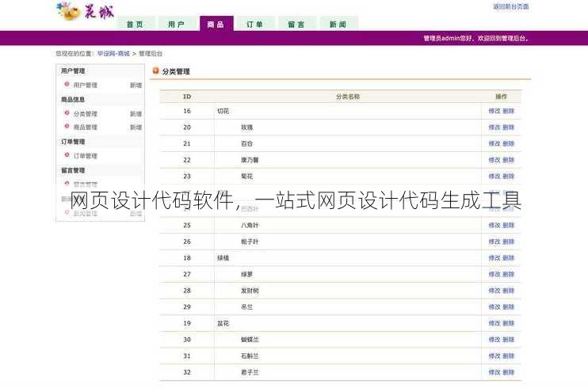Delete the 康乃馨 category with 删除
This screenshot has height=388, width=588.
coord(509,160)
